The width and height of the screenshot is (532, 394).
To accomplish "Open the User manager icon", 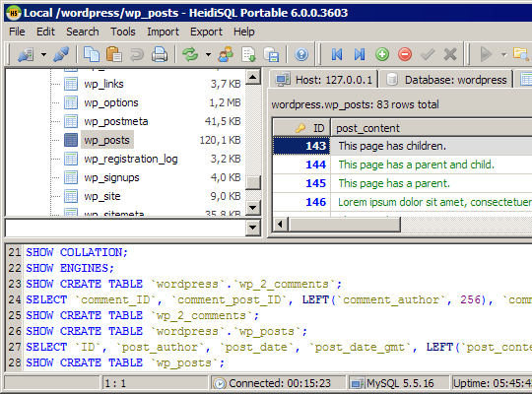I will pyautogui.click(x=226, y=54).
